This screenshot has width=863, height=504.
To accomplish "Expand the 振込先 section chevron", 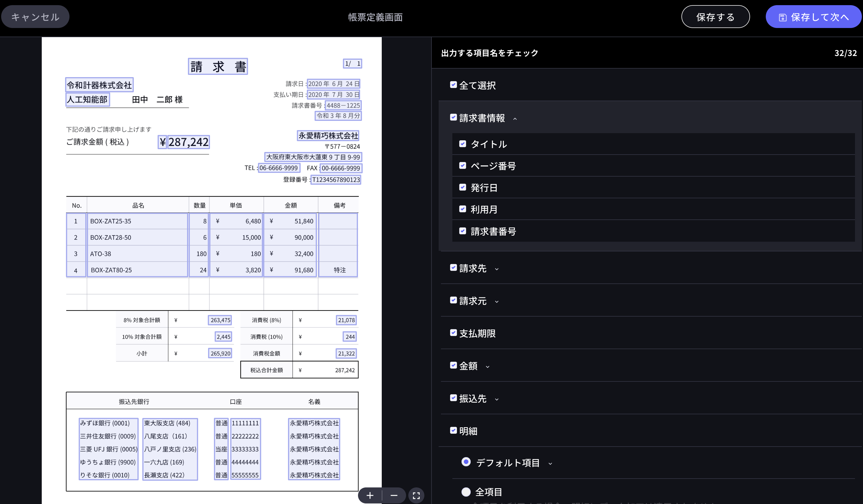I will (x=497, y=399).
